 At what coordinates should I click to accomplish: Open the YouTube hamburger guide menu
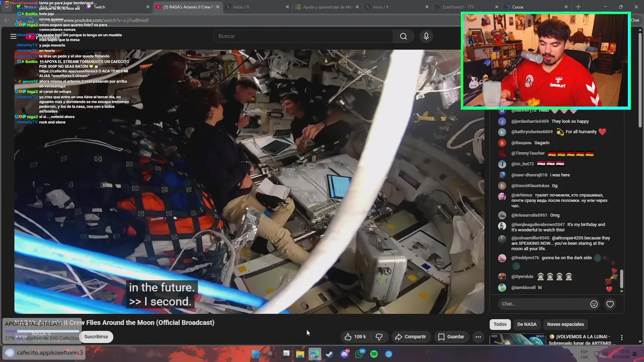(x=13, y=36)
